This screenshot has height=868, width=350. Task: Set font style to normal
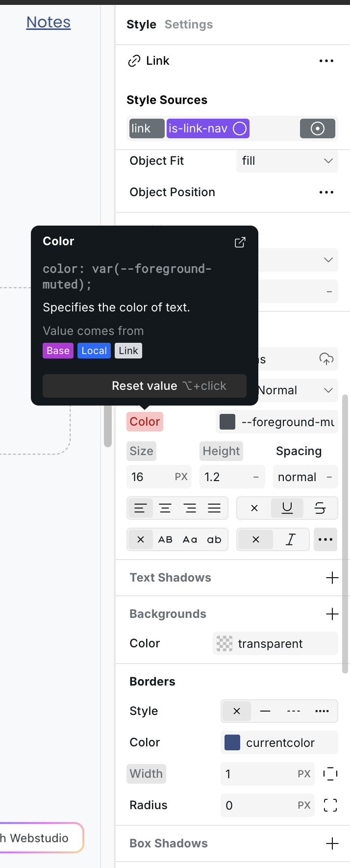(255, 539)
